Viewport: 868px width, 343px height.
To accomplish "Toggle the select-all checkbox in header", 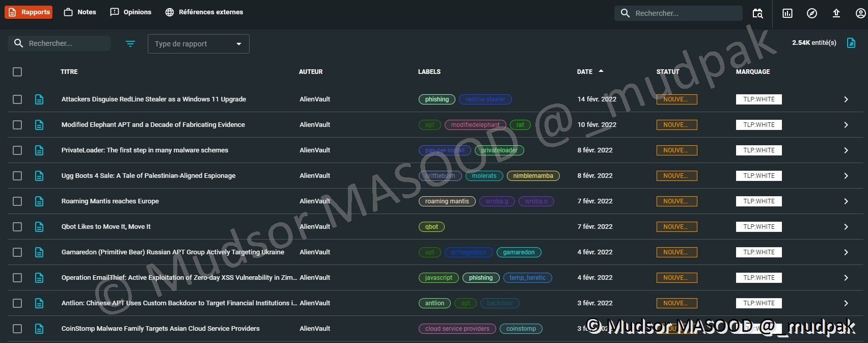I will coord(17,72).
